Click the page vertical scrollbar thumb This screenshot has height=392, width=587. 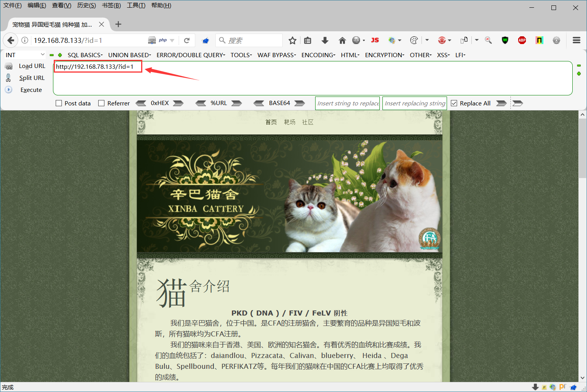(582, 148)
